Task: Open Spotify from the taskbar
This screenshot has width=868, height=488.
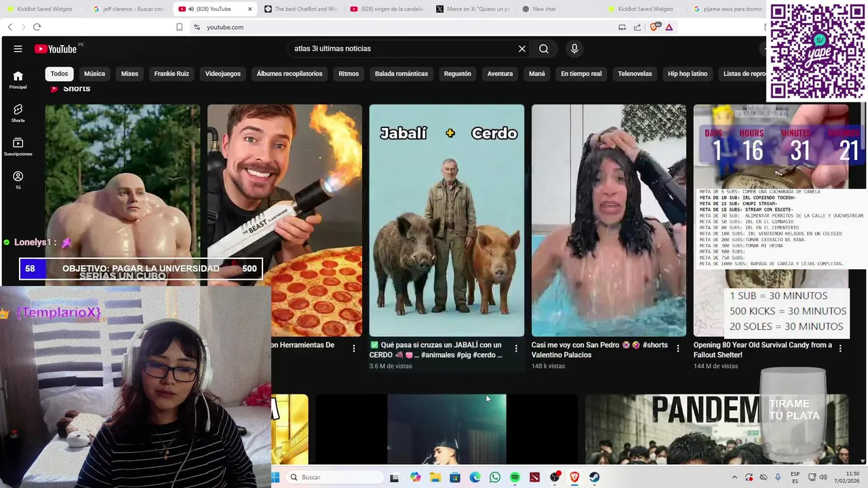Action: tap(515, 477)
